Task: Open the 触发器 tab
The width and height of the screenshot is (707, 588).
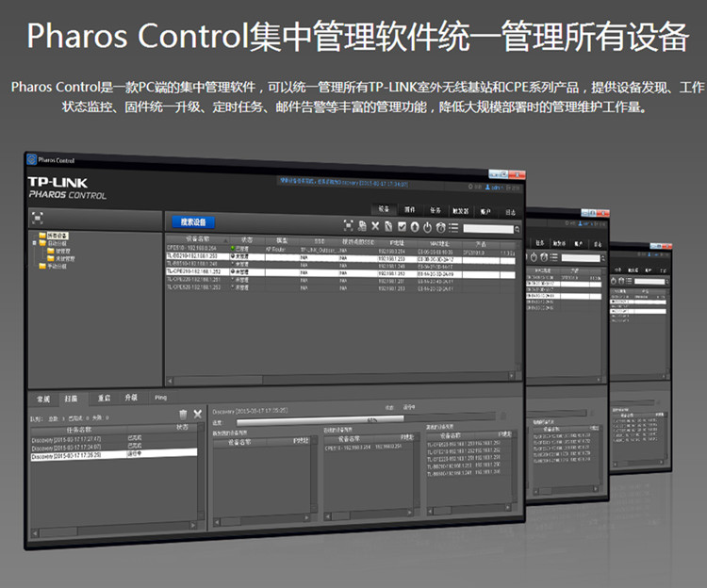Action: [x=460, y=211]
